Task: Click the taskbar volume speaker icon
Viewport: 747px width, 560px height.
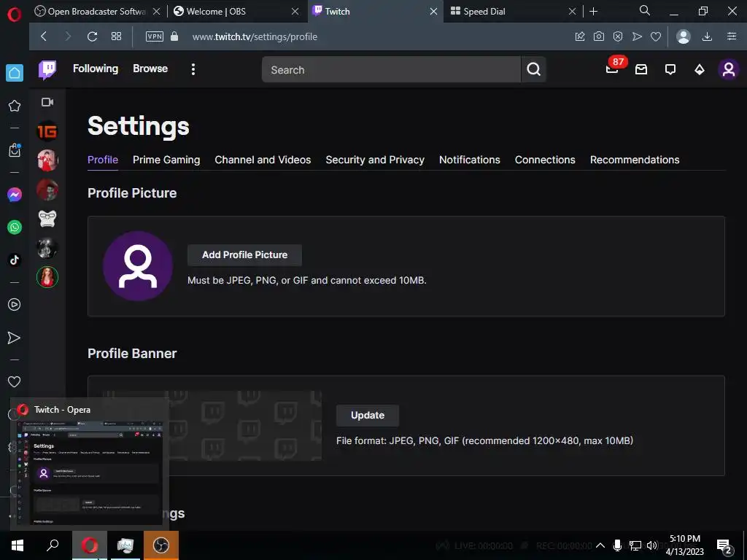Action: 652,545
